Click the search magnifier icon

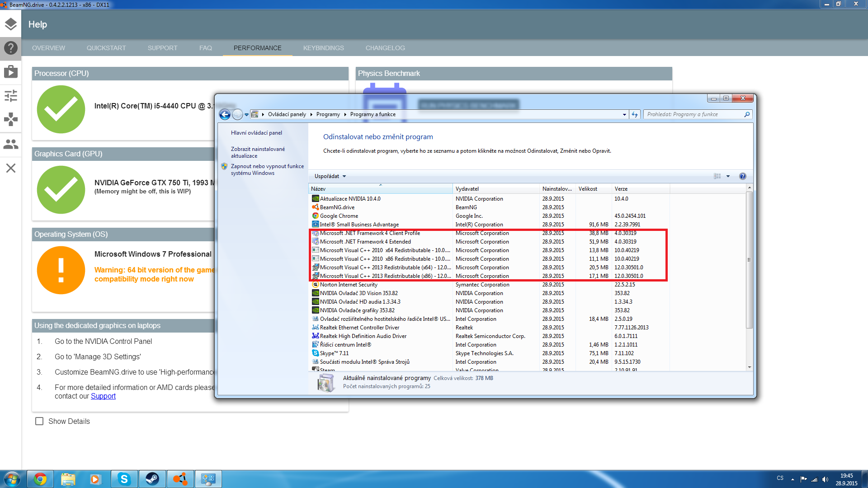pyautogui.click(x=747, y=114)
